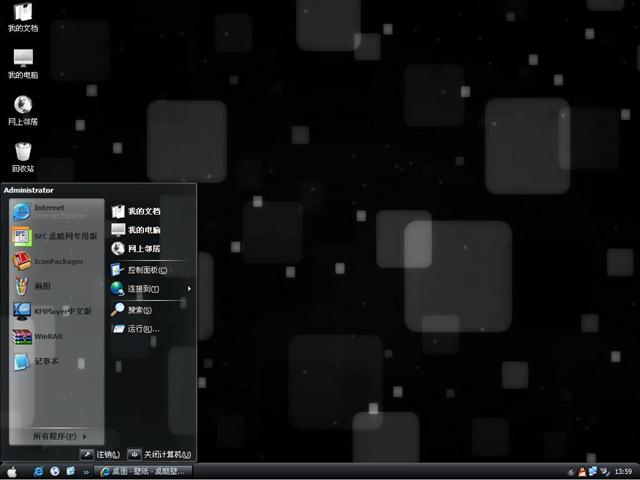Click Administrator user name header

(28, 190)
